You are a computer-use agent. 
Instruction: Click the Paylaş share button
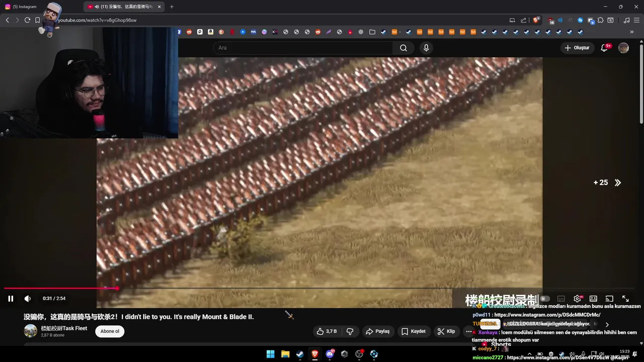378,331
